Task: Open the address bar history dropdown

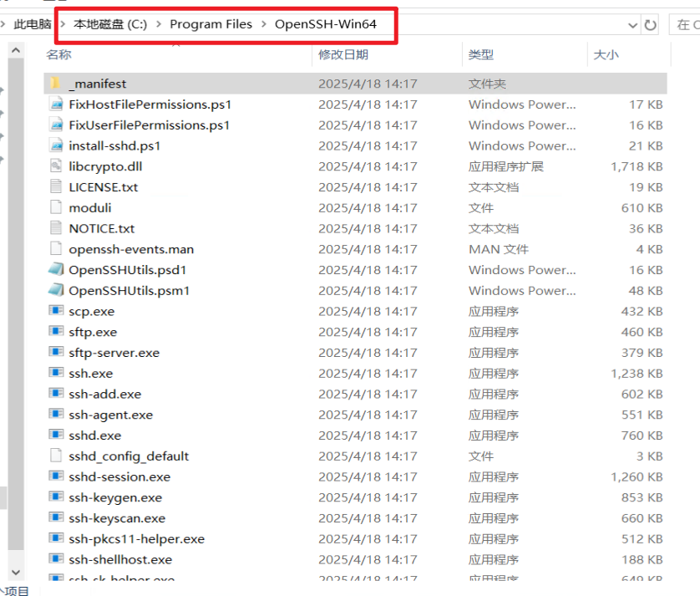Action: tap(632, 25)
